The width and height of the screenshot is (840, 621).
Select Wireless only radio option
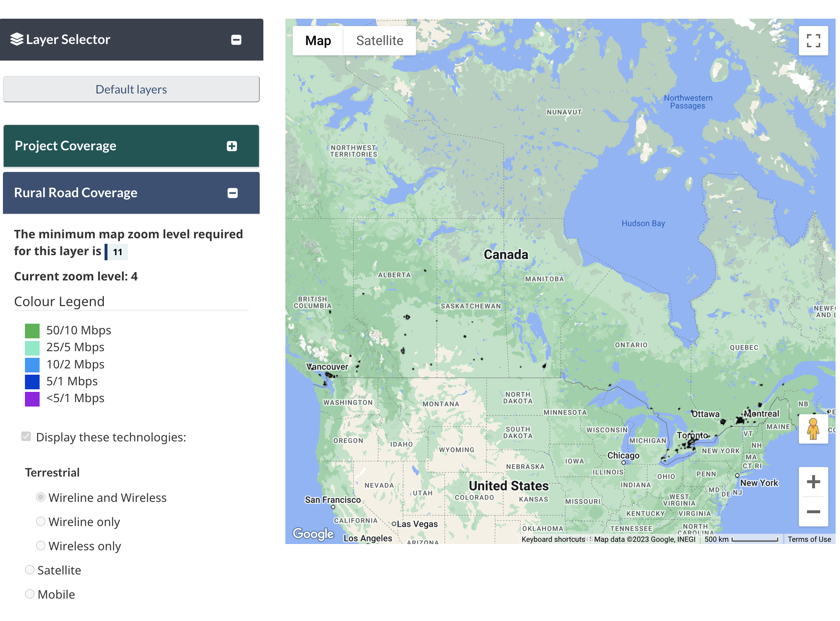pos(41,545)
